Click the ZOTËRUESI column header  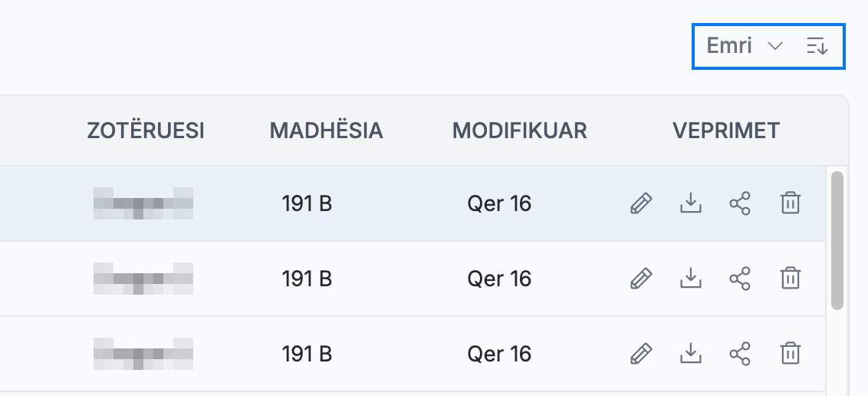[x=146, y=130]
